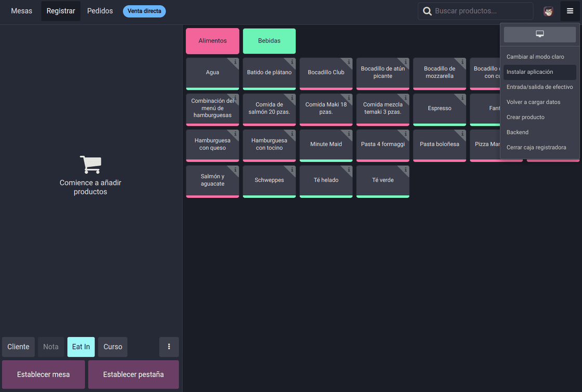Filter by the Bebidas category
The height and width of the screenshot is (392, 582).
pyautogui.click(x=269, y=41)
